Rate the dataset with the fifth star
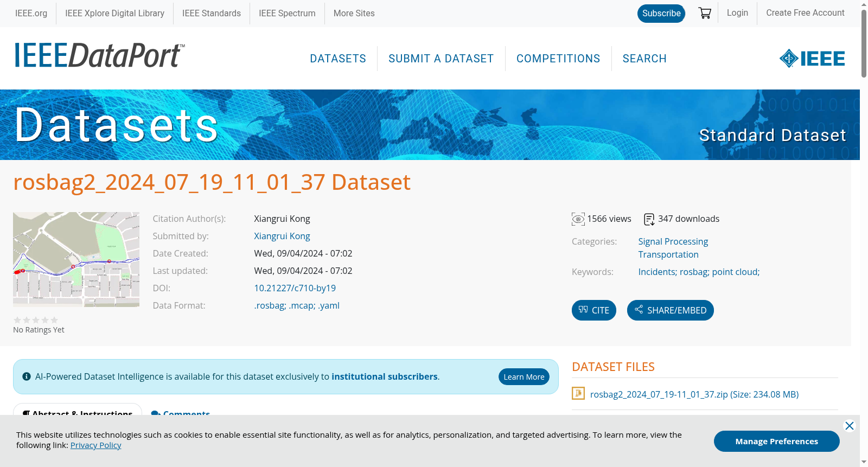Screen dimensions: 868x467 tap(54, 320)
